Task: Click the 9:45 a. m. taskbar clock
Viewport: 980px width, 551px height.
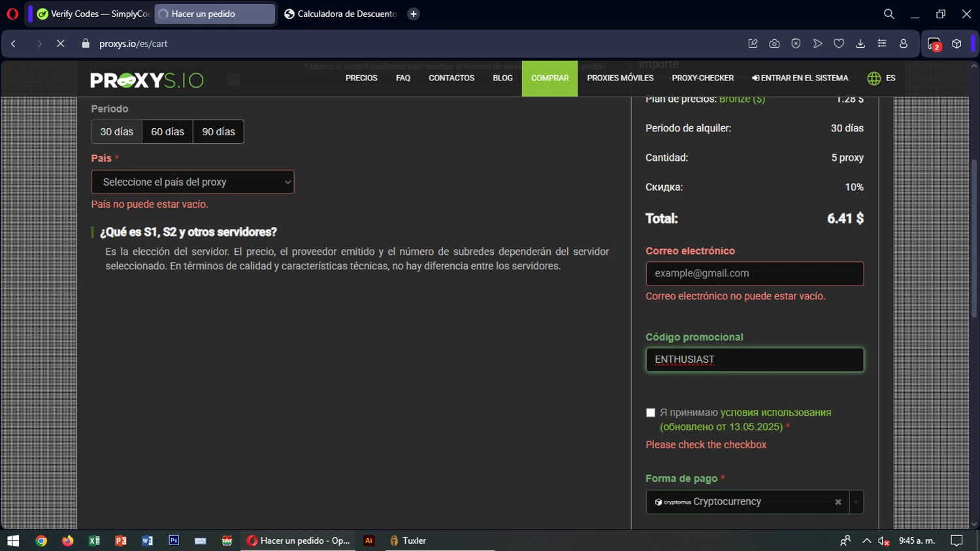Action: click(917, 541)
